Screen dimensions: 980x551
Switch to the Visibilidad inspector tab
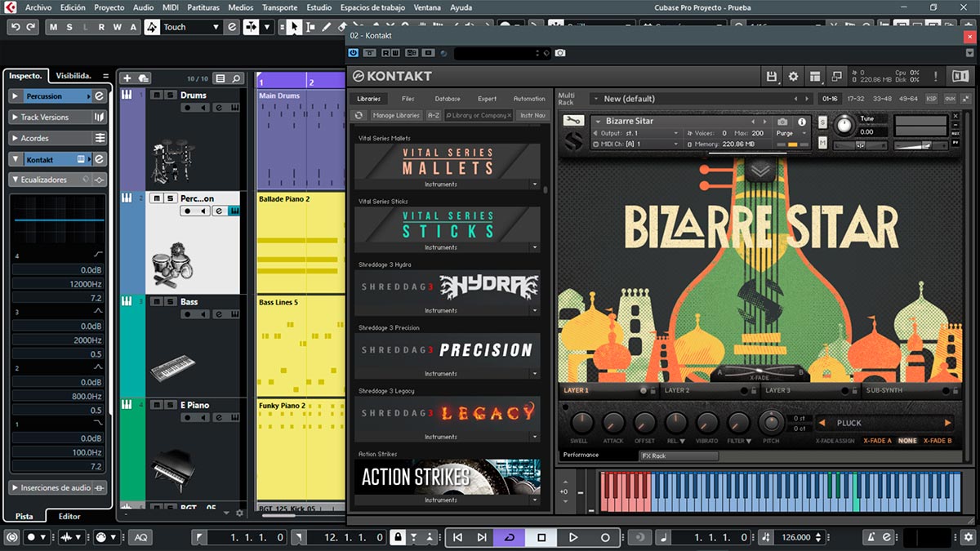click(73, 76)
